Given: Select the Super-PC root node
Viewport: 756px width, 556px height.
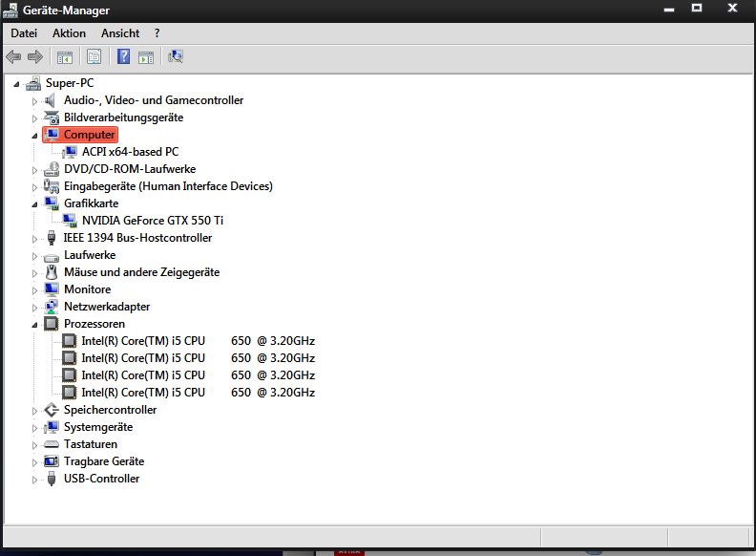Looking at the screenshot, I should click(70, 83).
